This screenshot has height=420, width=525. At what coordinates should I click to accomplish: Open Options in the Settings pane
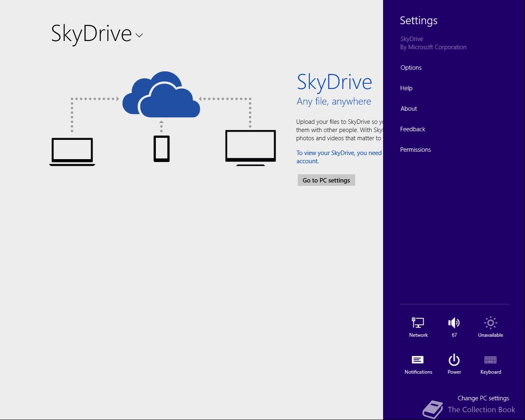pyautogui.click(x=411, y=68)
